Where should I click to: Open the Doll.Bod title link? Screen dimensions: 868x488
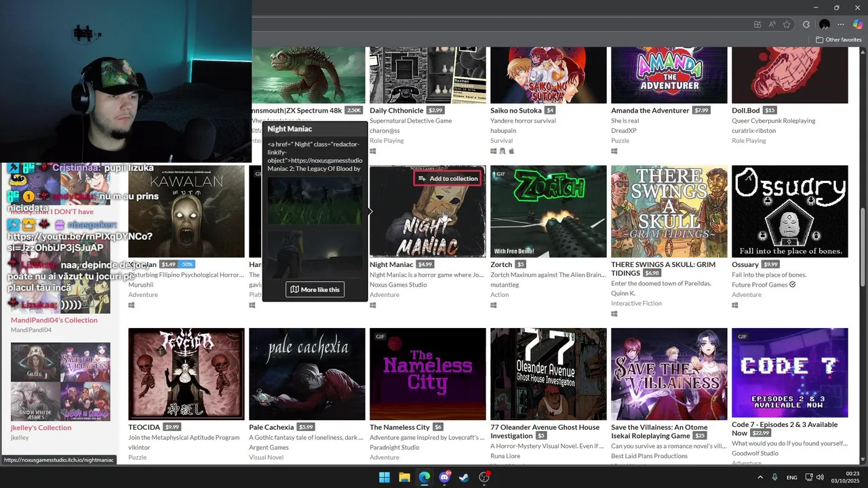point(745,110)
